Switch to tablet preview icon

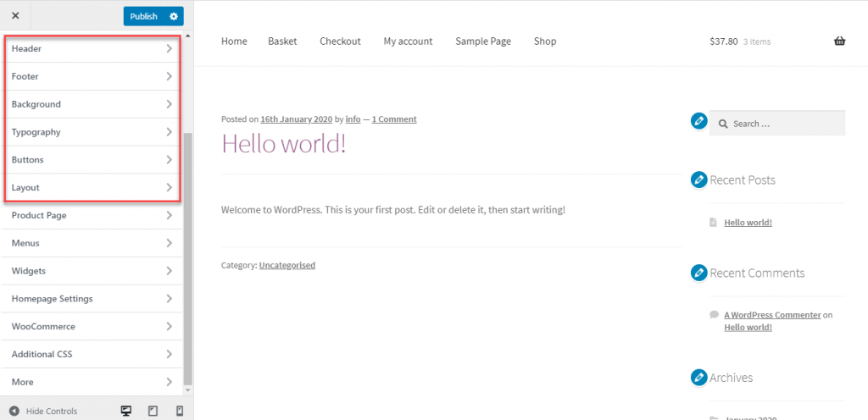pos(153,412)
